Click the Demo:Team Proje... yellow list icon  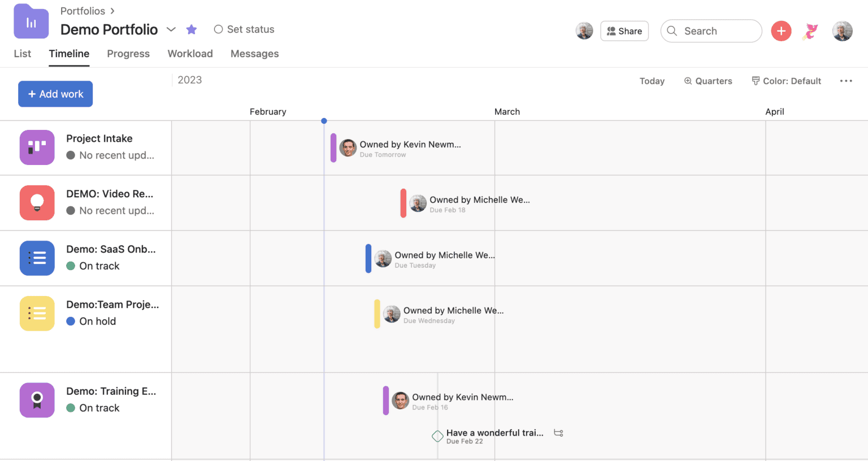[37, 314]
